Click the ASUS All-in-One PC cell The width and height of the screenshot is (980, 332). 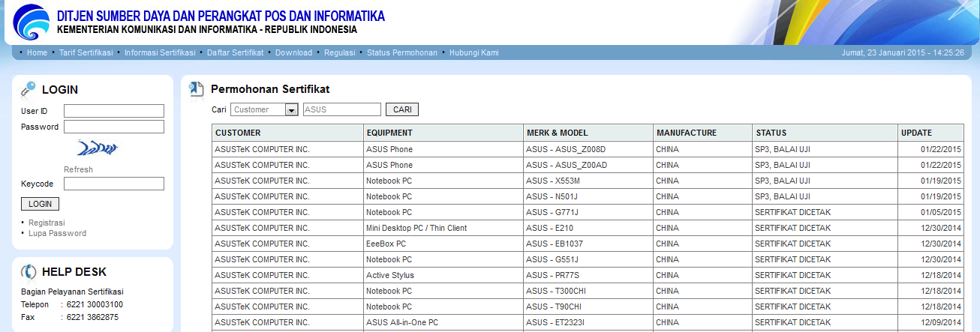[443, 322]
